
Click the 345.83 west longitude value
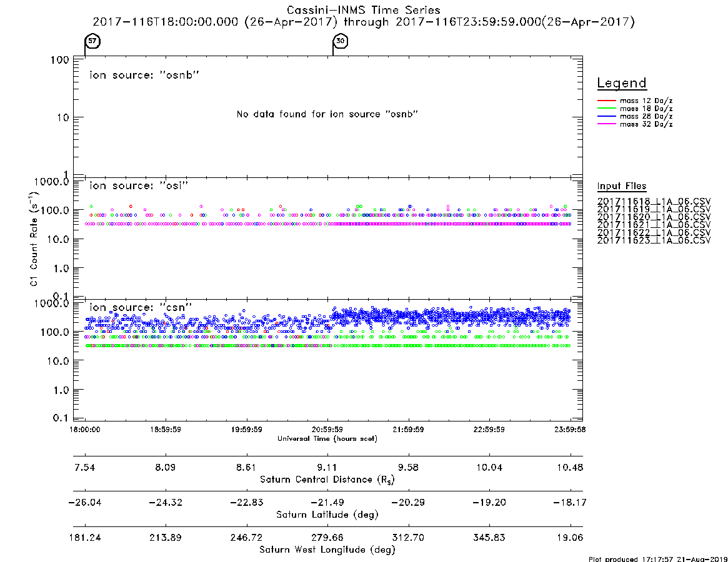coord(489,538)
